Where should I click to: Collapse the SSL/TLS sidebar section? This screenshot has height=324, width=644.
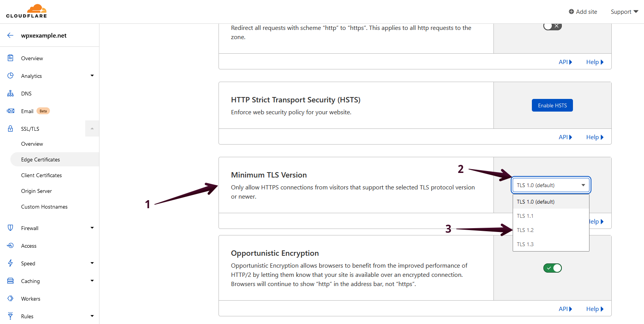click(92, 129)
